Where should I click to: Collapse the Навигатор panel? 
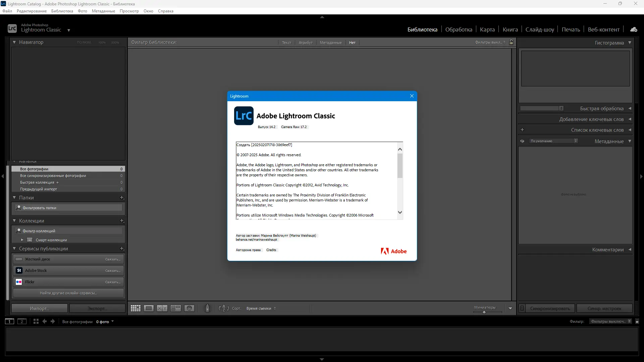14,42
